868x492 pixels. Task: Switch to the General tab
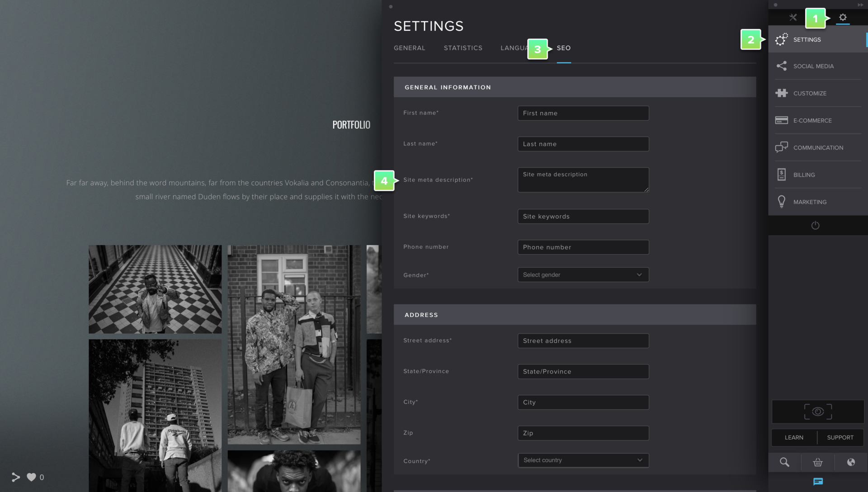(x=410, y=48)
